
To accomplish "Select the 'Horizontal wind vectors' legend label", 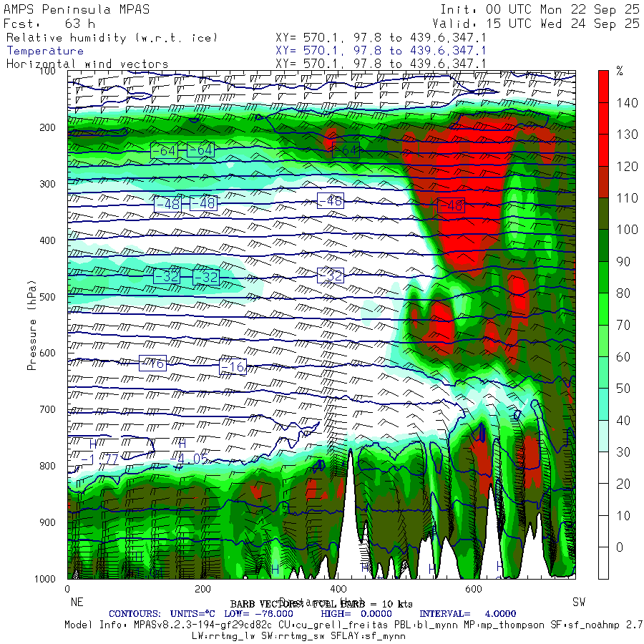I will click(87, 64).
